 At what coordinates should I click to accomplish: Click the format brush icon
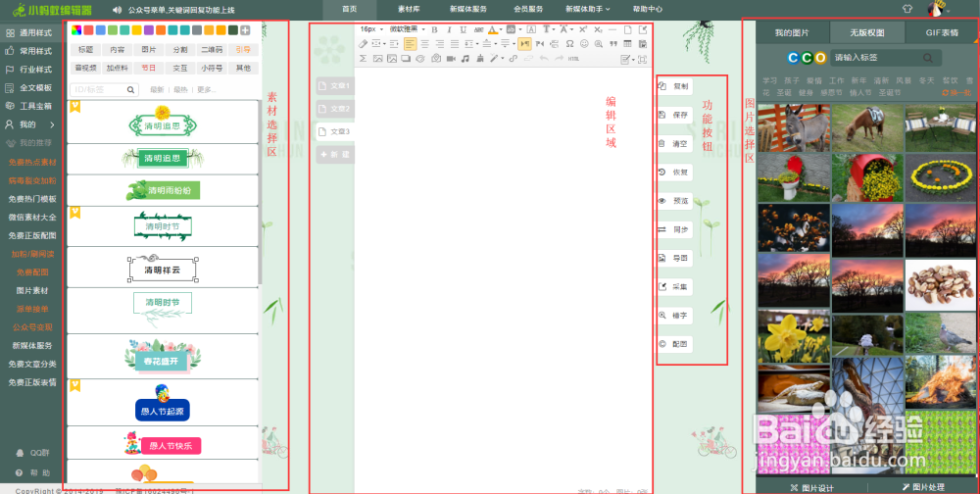[480, 59]
